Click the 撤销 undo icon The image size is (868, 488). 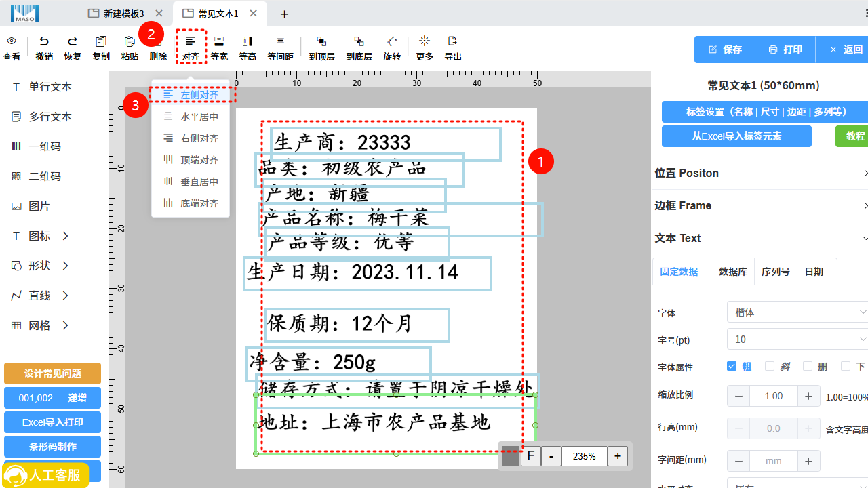pos(44,41)
